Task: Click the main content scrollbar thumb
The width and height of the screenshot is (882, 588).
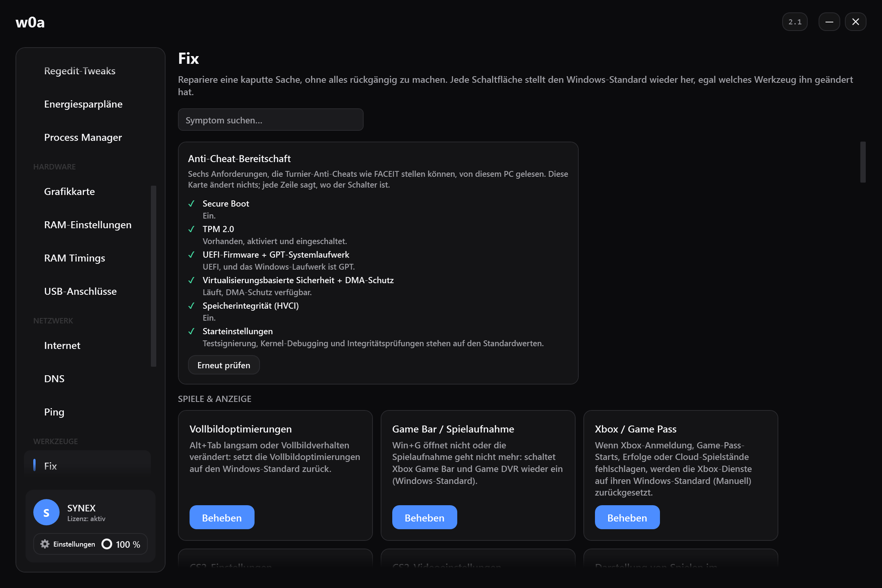Action: point(863,162)
